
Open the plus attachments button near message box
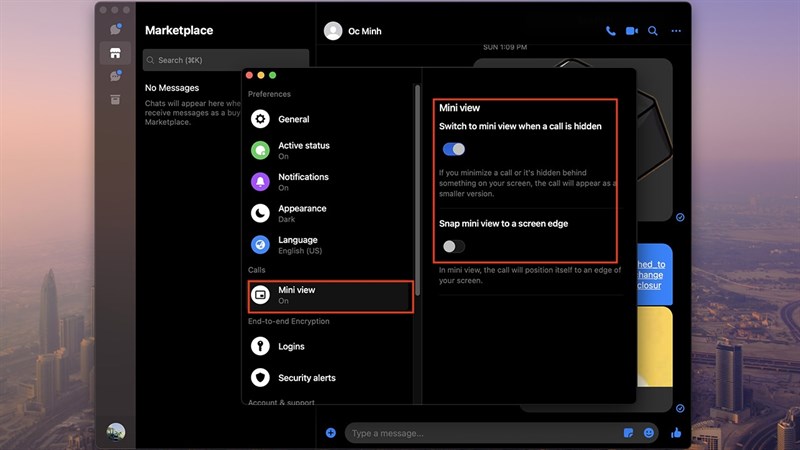point(331,433)
